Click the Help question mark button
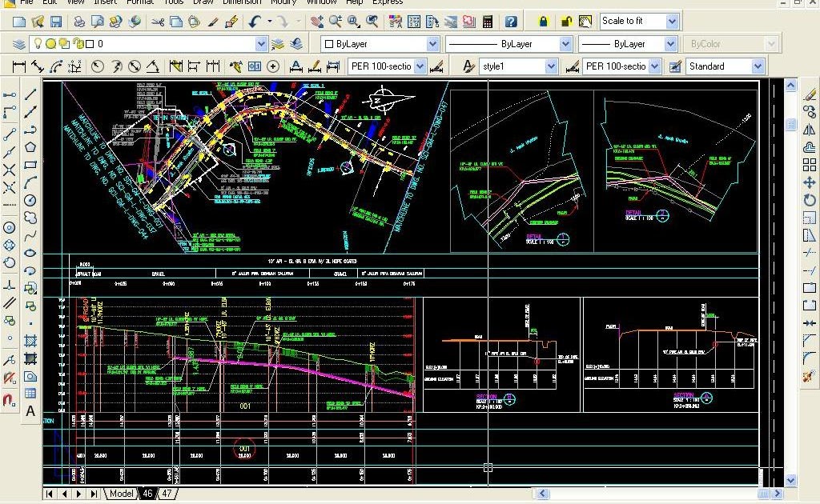Image resolution: width=820 pixels, height=504 pixels. pos(511,22)
